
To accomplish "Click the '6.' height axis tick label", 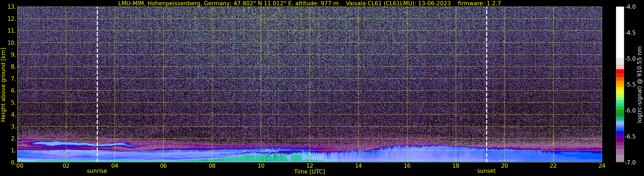I will (13, 91).
